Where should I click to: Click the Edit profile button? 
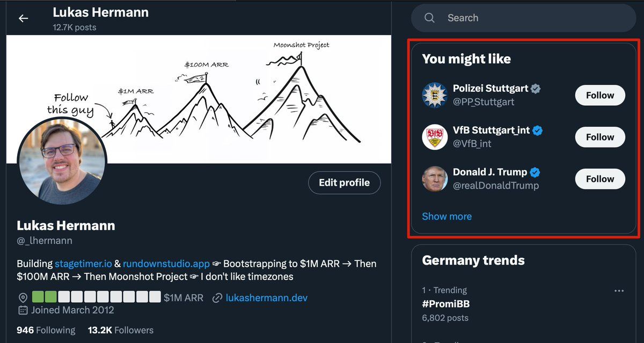click(x=344, y=183)
